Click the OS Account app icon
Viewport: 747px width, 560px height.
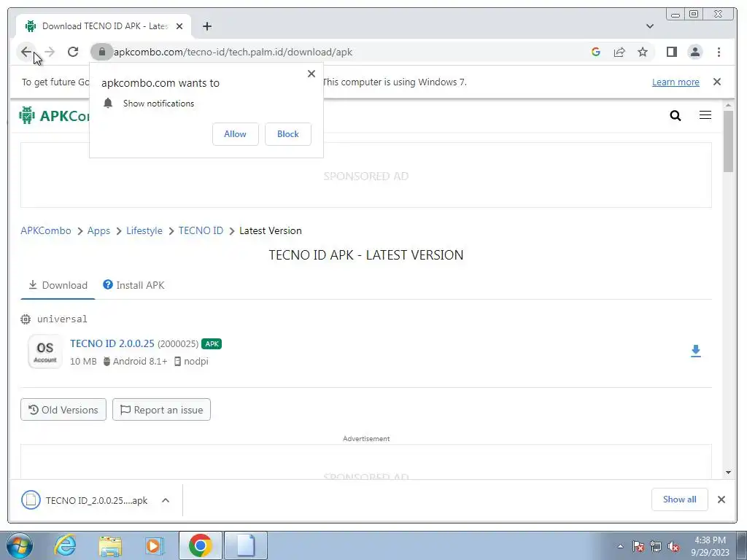(45, 352)
